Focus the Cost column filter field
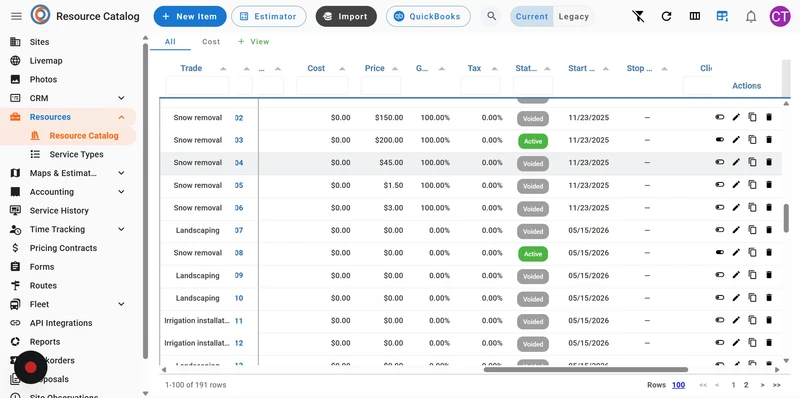The width and height of the screenshot is (800, 398). click(x=322, y=86)
